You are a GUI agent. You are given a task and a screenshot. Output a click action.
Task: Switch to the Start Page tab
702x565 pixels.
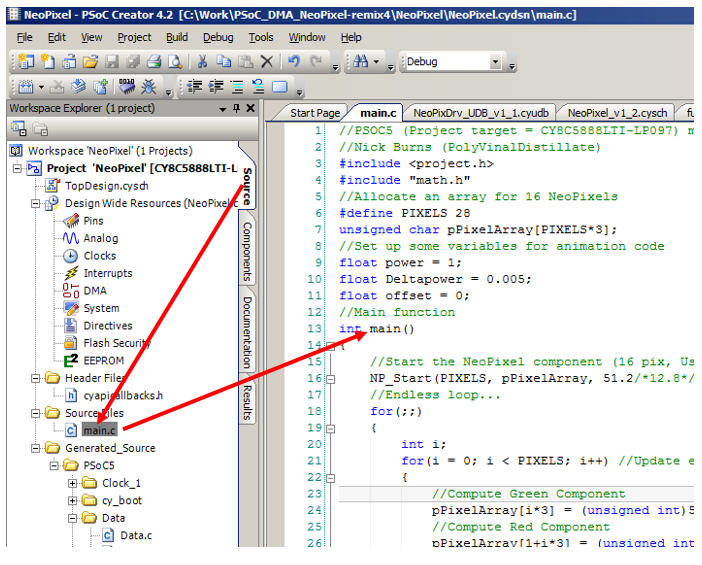click(315, 113)
